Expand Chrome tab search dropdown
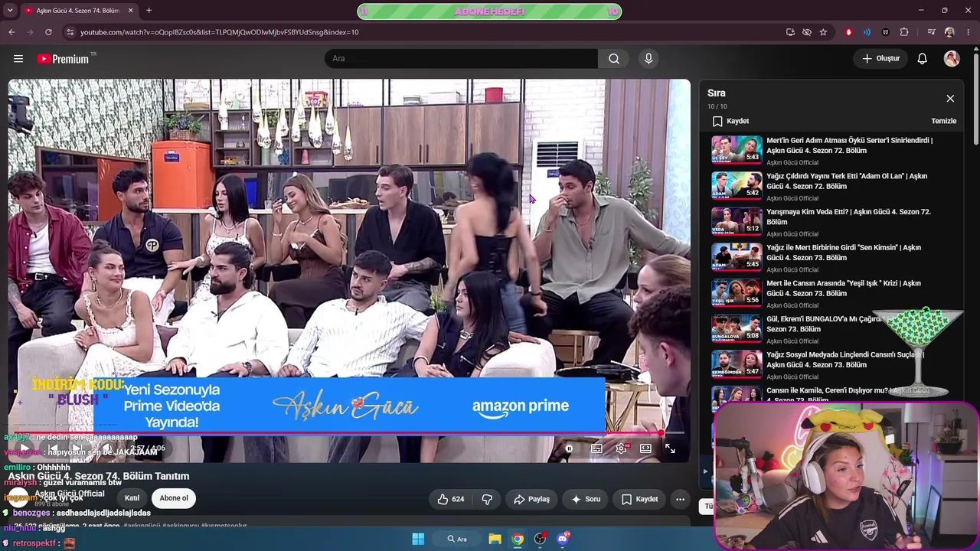This screenshot has width=980, height=551. point(10,11)
